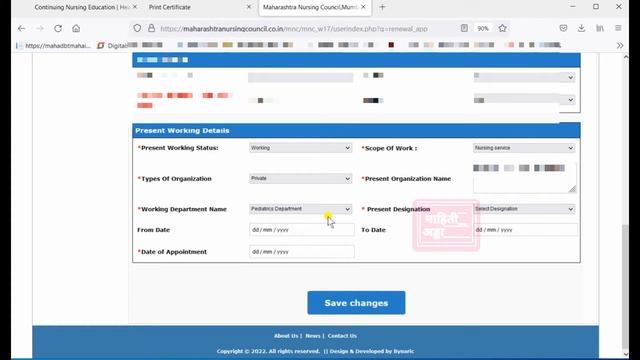Viewport: 640px width, 360px height.
Task: Reload the current page
Action: point(58,28)
